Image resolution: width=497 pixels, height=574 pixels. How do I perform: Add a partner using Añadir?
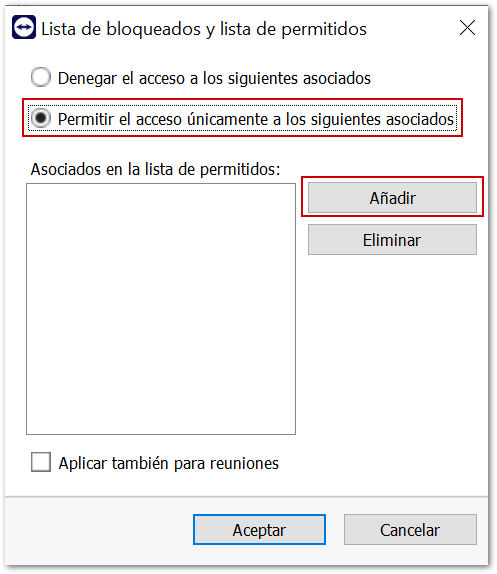click(x=392, y=198)
